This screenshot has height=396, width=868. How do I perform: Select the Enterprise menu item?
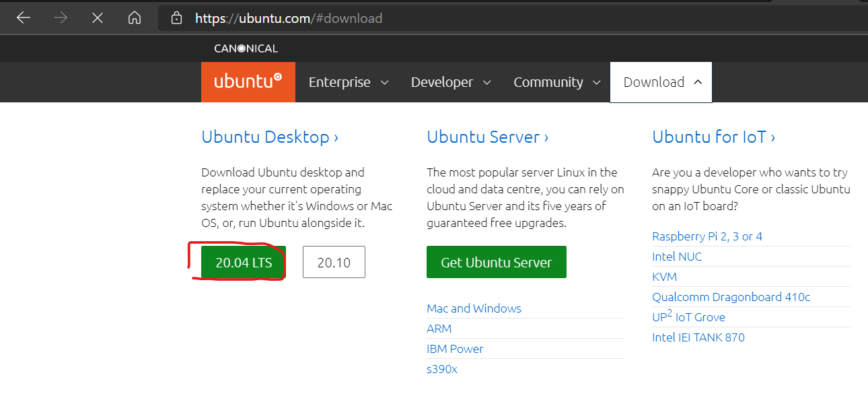[x=340, y=81]
